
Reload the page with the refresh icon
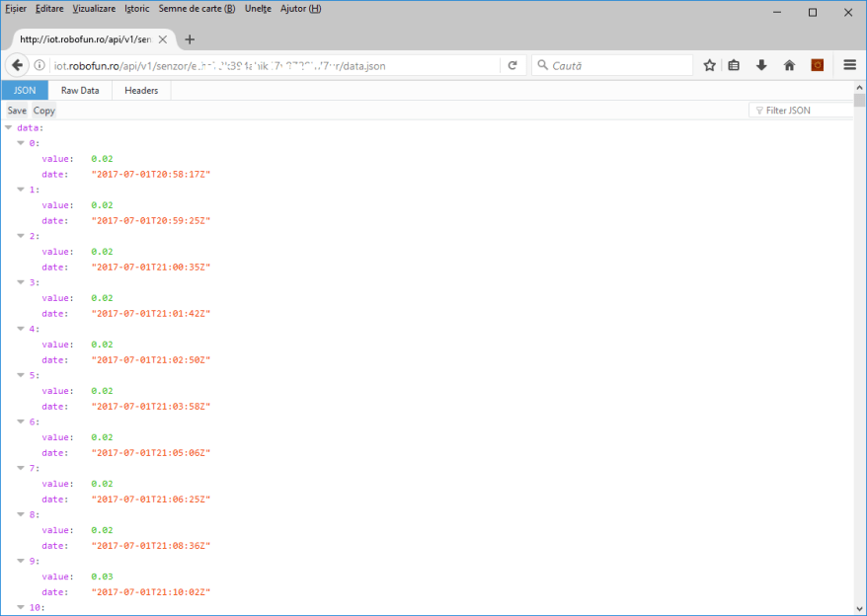[x=512, y=65]
